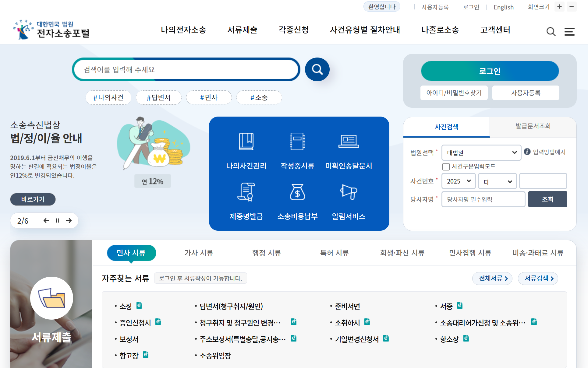Image resolution: width=588 pixels, height=368 pixels.
Task: Open the 미확인송달문서 monitor icon
Action: pyautogui.click(x=349, y=141)
